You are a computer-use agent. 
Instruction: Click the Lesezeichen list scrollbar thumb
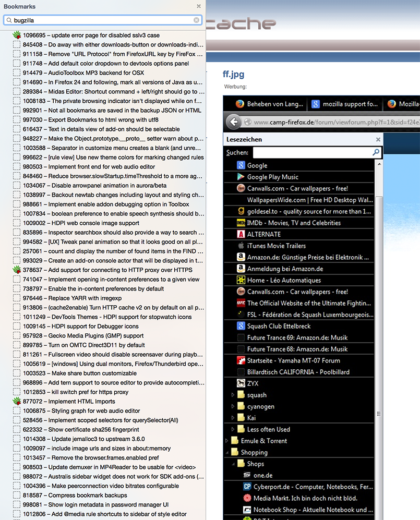pyautogui.click(x=379, y=358)
